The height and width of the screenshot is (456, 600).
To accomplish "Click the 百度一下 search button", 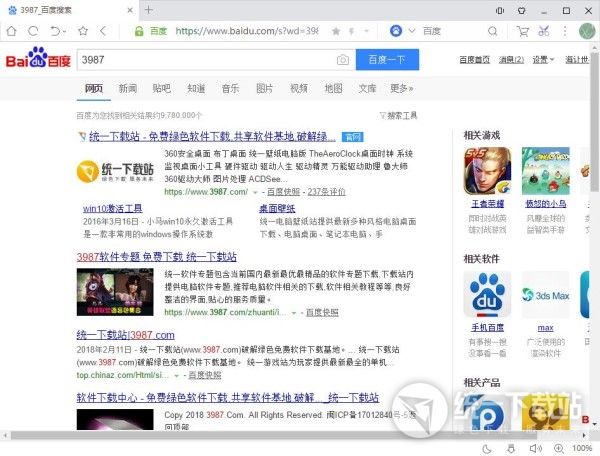I will point(387,60).
